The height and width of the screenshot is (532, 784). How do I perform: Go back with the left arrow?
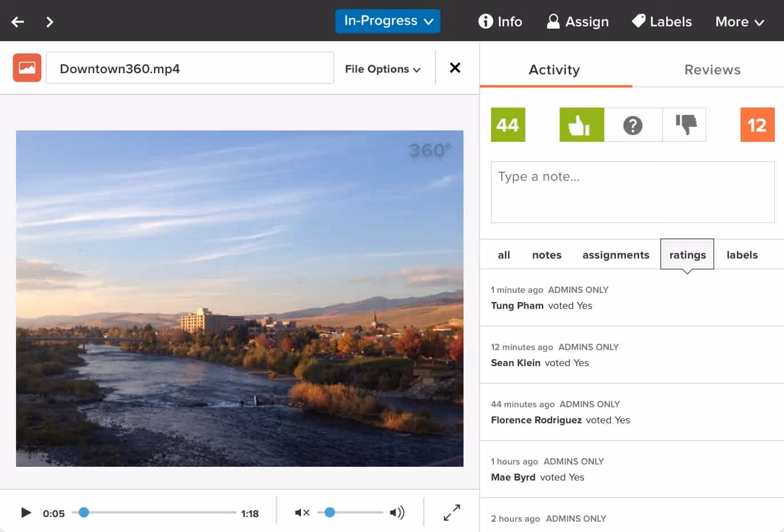18,22
